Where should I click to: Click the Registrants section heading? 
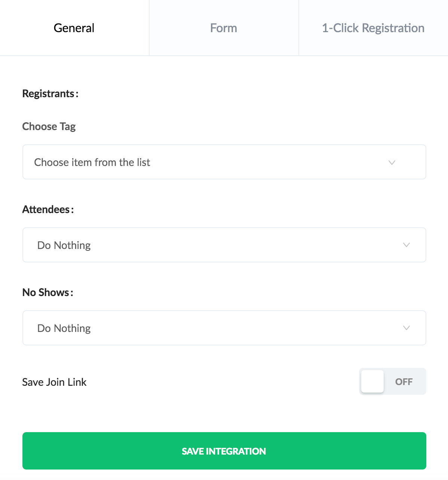[x=50, y=93]
